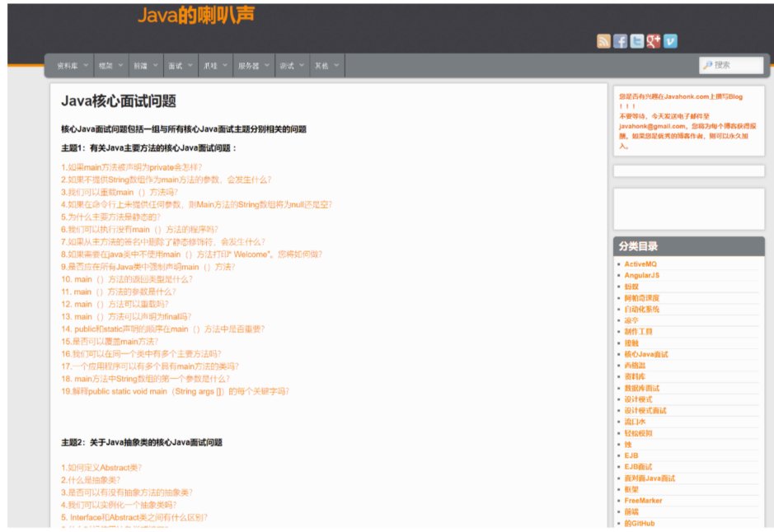Open the 的GitHub category link

tap(640, 524)
